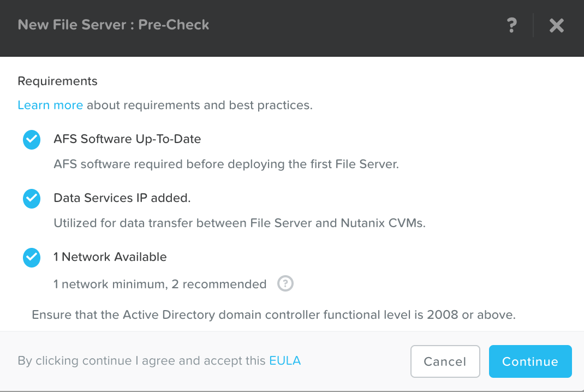The height and width of the screenshot is (392, 584).
Task: Click the Active Directory functional level note
Action: tap(273, 314)
